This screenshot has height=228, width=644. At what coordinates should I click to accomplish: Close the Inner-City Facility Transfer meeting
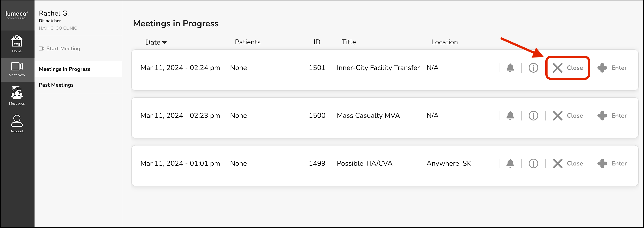point(568,68)
